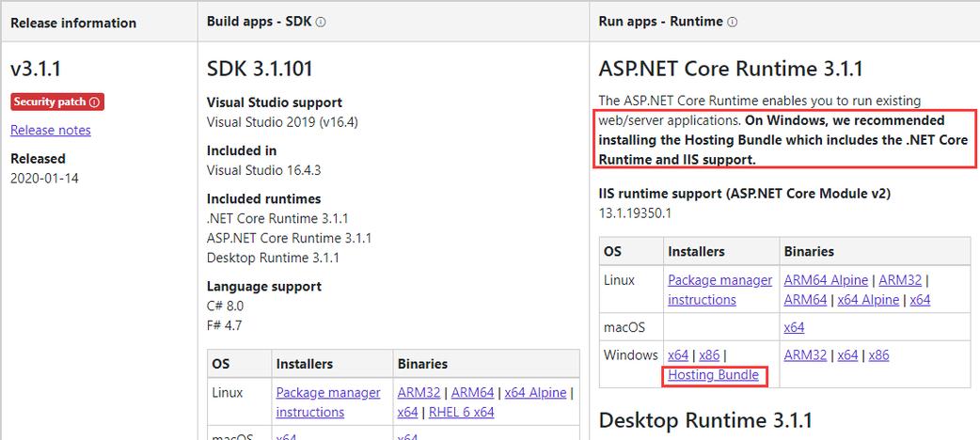This screenshot has width=980, height=440.
Task: Download the SDK Linux ARM64 binary
Action: pos(472,392)
